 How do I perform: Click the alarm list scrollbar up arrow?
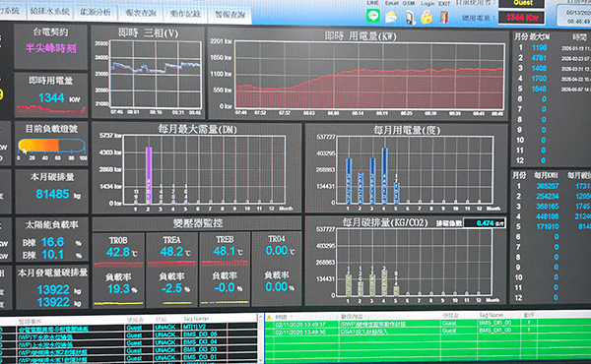coord(260,318)
